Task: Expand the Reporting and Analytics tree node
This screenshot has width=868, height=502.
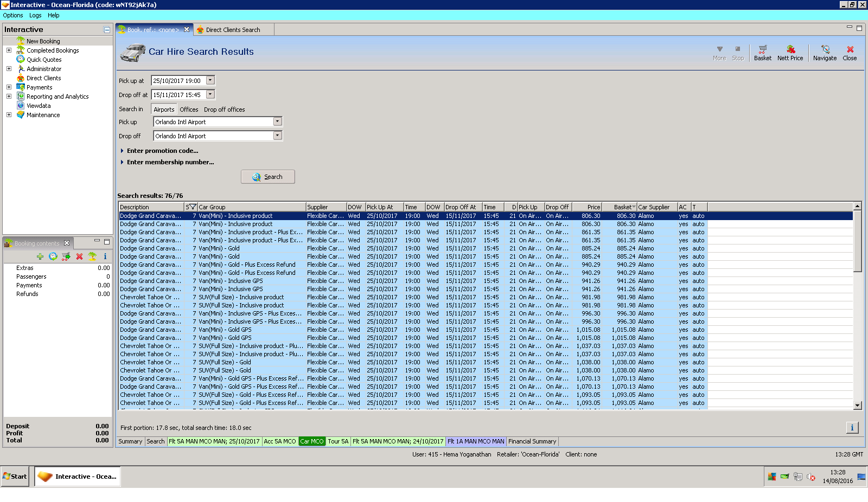Action: pos(9,96)
